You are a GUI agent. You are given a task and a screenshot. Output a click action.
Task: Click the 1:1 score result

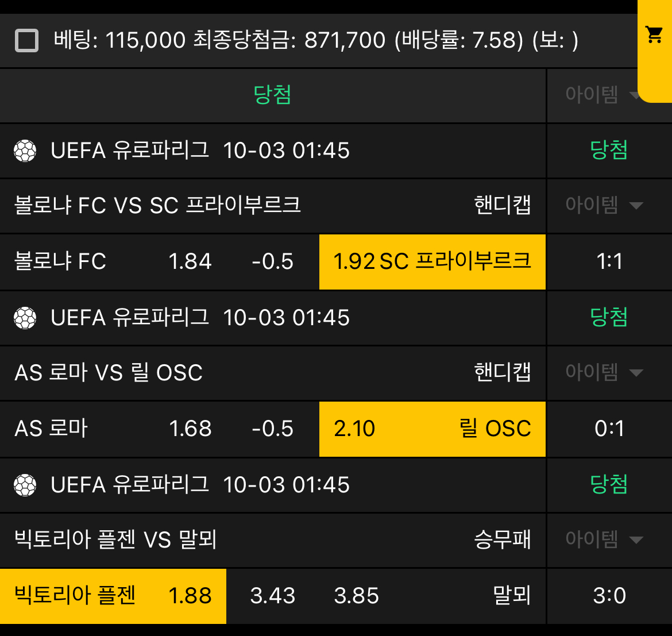609,262
